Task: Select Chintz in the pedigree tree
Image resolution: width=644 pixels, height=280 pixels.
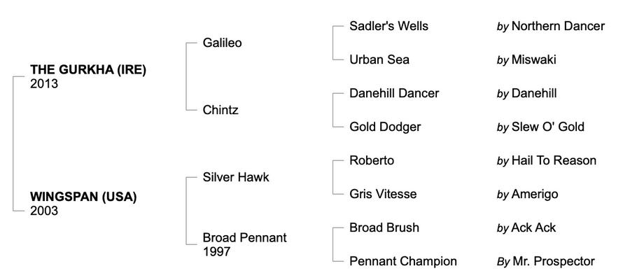Action: [x=220, y=110]
